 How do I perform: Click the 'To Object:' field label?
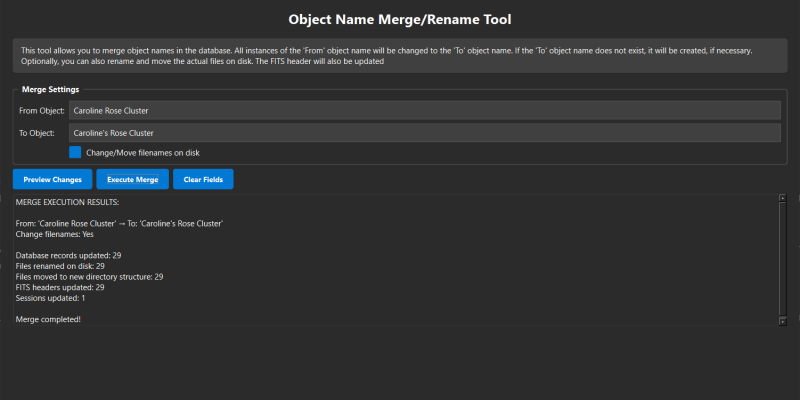[37, 133]
